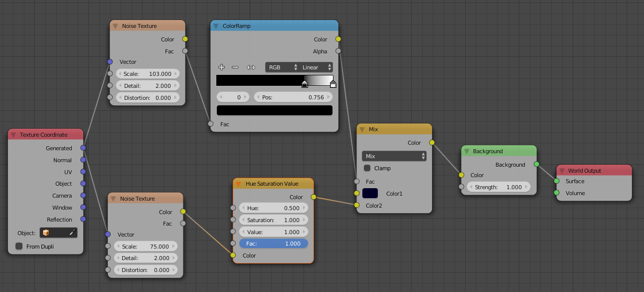This screenshot has height=292, width=644.
Task: Collapse the ColorRamp node with its header triangle
Action: (x=216, y=26)
